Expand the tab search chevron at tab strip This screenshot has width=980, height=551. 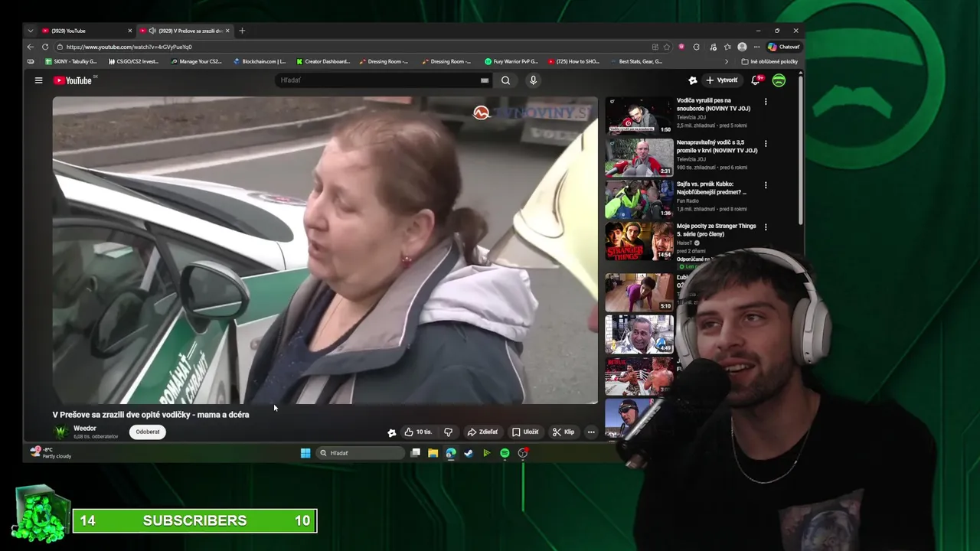(31, 31)
